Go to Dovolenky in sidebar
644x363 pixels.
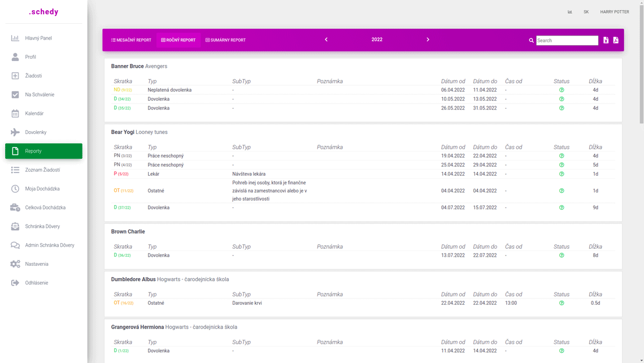pos(36,132)
